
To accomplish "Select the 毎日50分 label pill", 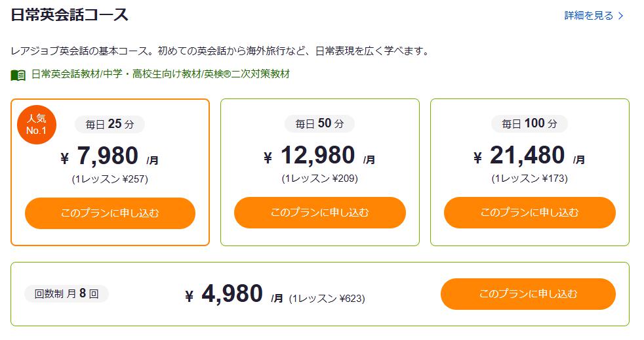I will click(319, 123).
